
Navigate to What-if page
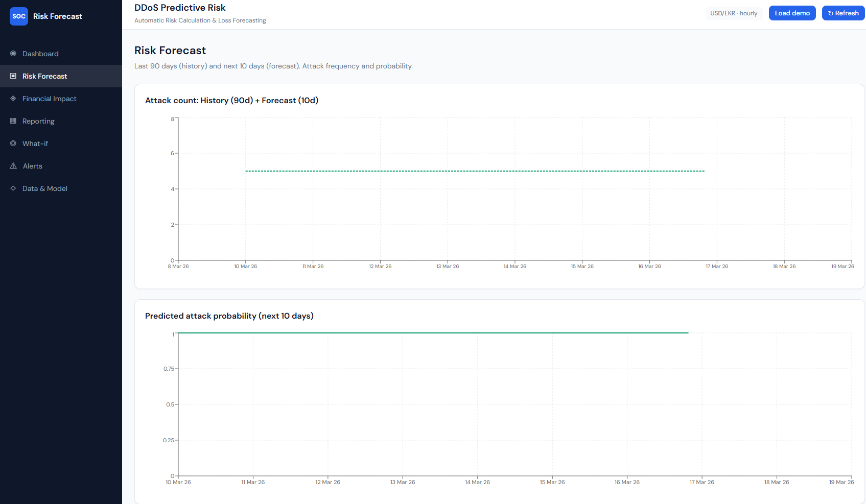(x=35, y=143)
